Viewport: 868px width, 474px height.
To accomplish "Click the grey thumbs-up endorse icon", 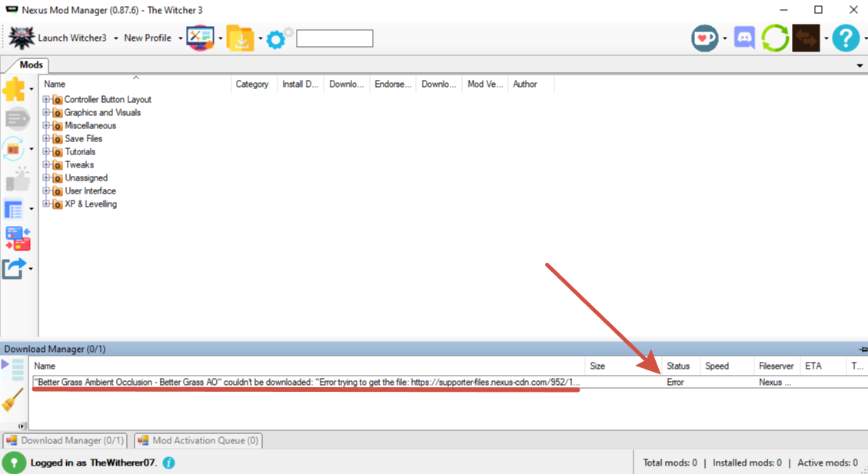I will pos(17,179).
